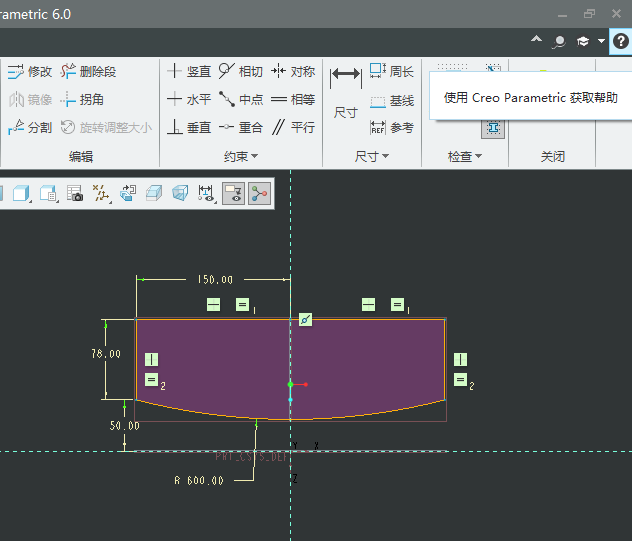
Task: Select the top-right horizontal constraint symbol
Action: pos(368,304)
